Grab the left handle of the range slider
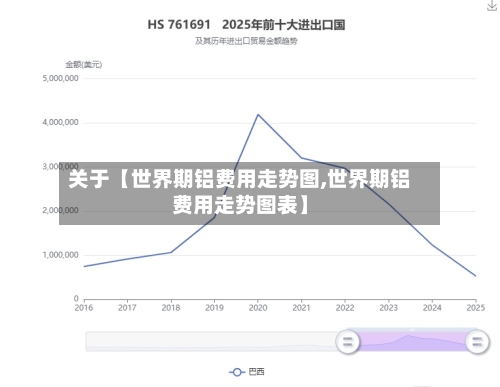 (x=348, y=342)
